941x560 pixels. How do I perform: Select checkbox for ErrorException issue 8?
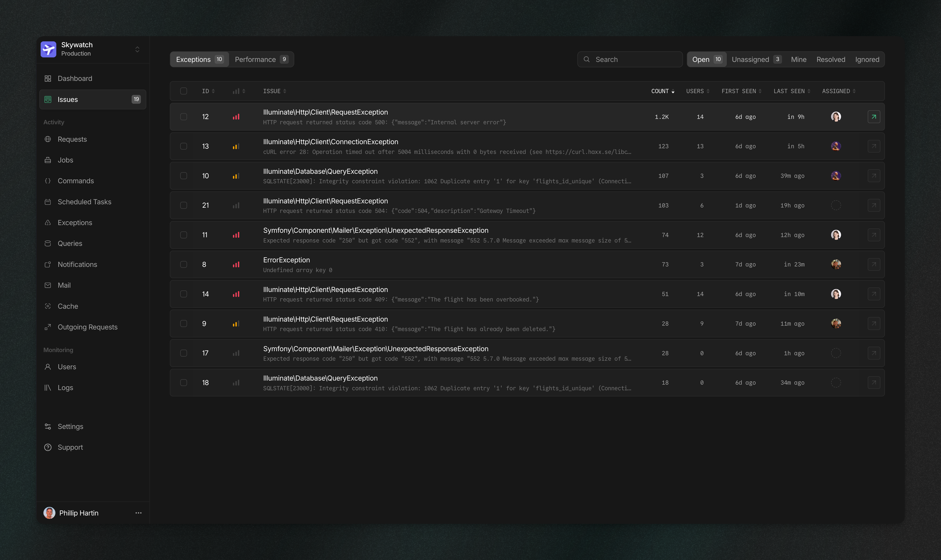point(183,265)
